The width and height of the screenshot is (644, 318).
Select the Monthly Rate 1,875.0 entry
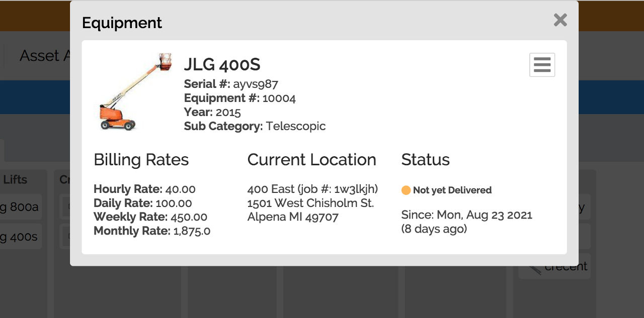pos(152,231)
